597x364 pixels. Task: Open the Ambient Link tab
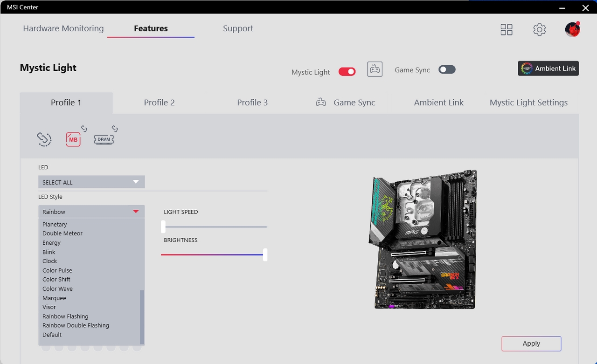point(439,103)
